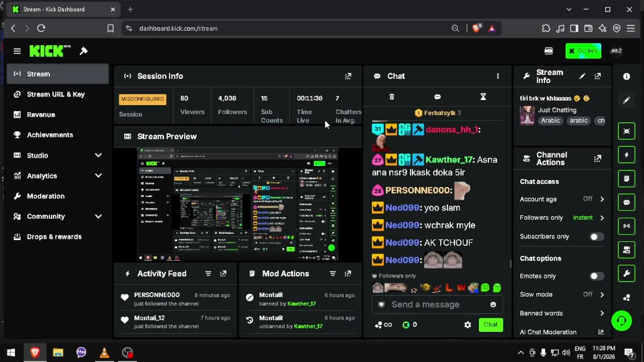Pop out the Mod Actions panel
This screenshot has height=362, width=644.
[x=348, y=274]
